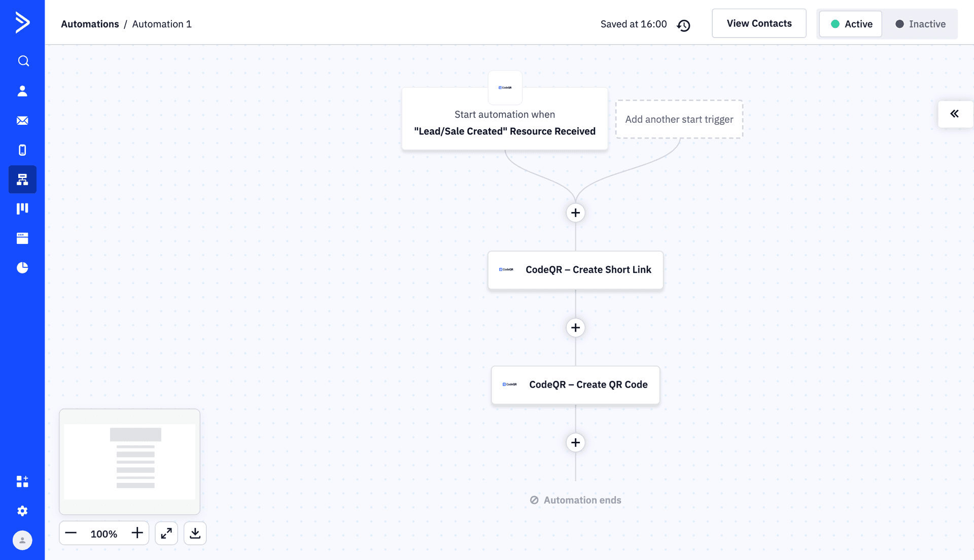Click plus below CodeQR Create Short Link
The image size is (974, 560).
[575, 328]
